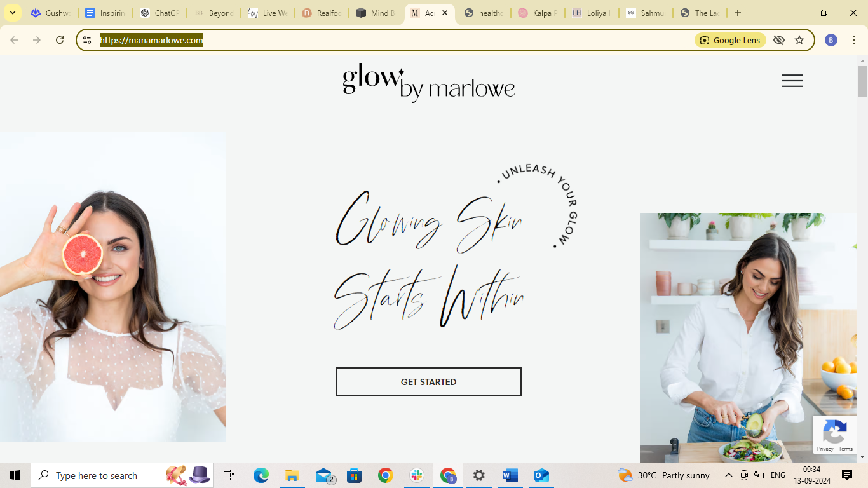Click the page vertical scrollbar thumb
This screenshot has height=488, width=868.
coord(862,81)
